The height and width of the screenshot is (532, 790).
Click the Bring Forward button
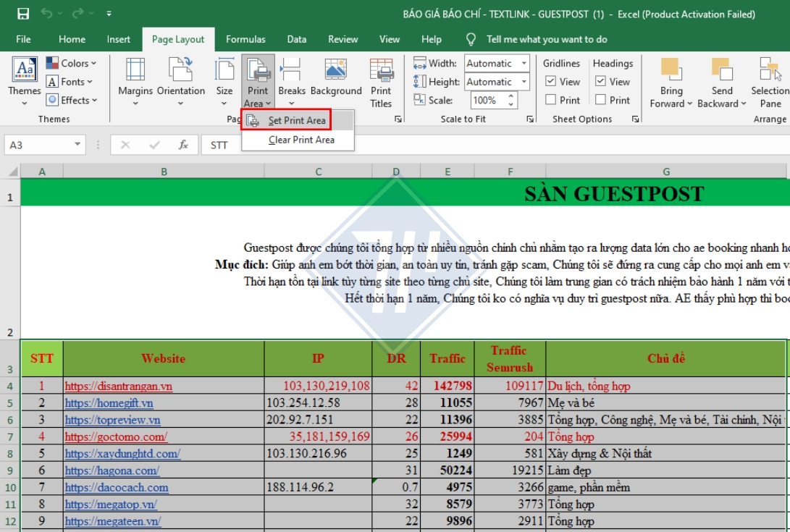click(x=671, y=83)
